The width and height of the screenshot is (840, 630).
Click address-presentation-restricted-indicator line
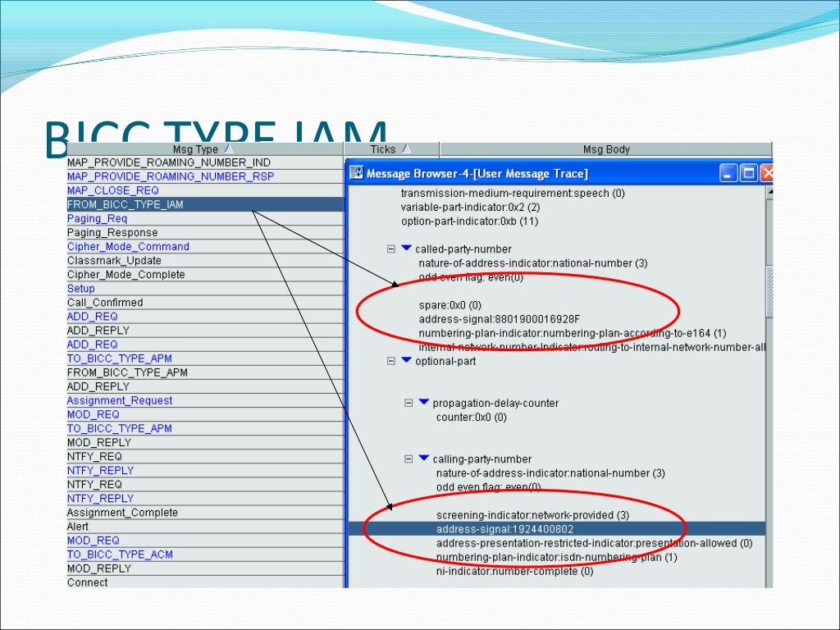595,543
